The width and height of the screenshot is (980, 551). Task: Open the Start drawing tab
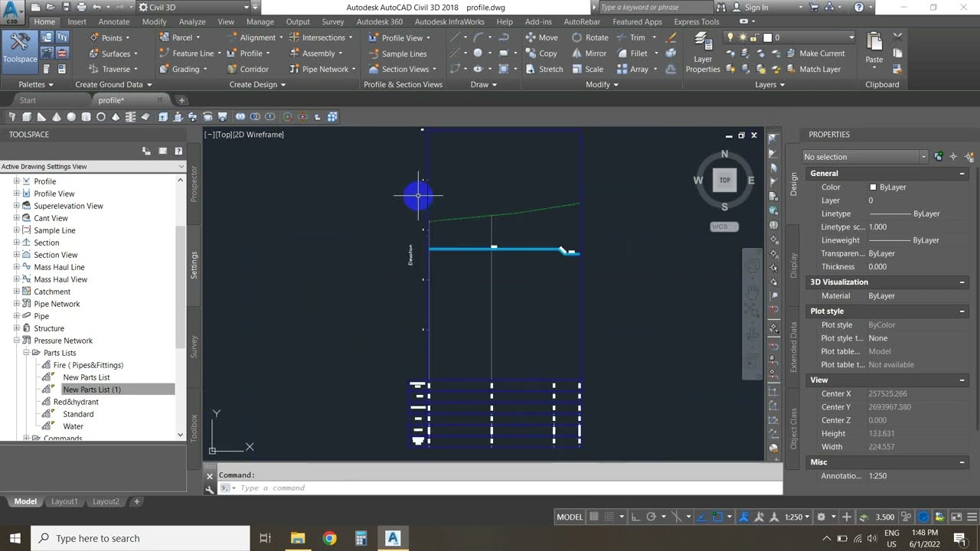click(28, 100)
